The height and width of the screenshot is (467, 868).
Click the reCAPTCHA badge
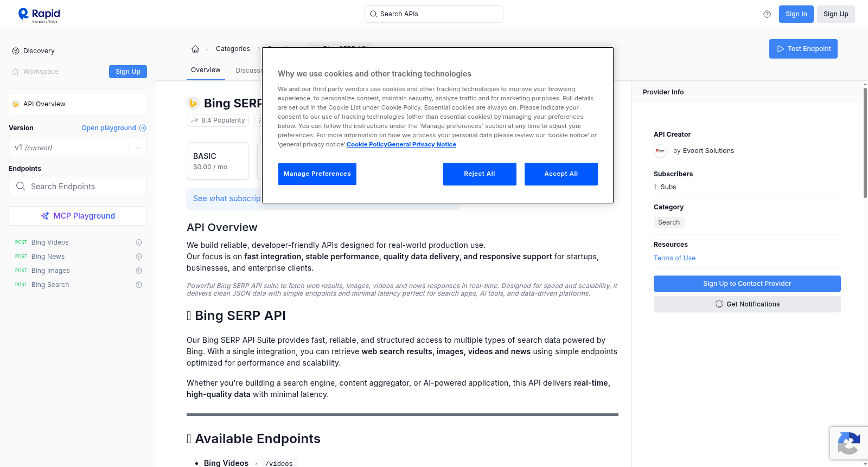(x=849, y=443)
